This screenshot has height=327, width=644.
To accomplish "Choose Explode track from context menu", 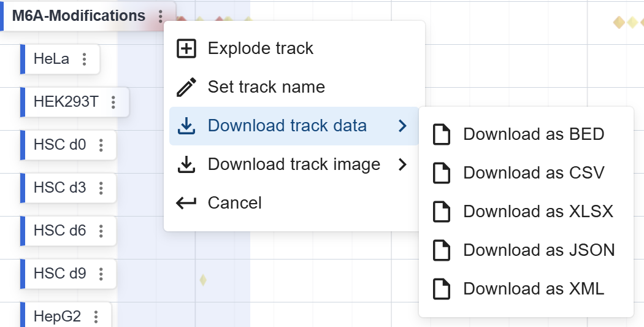I will 260,48.
